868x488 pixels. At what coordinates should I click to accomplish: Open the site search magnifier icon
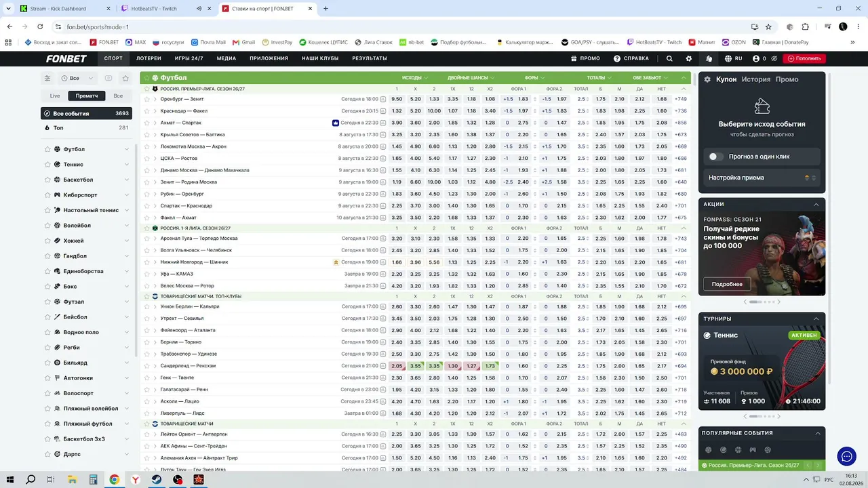669,58
